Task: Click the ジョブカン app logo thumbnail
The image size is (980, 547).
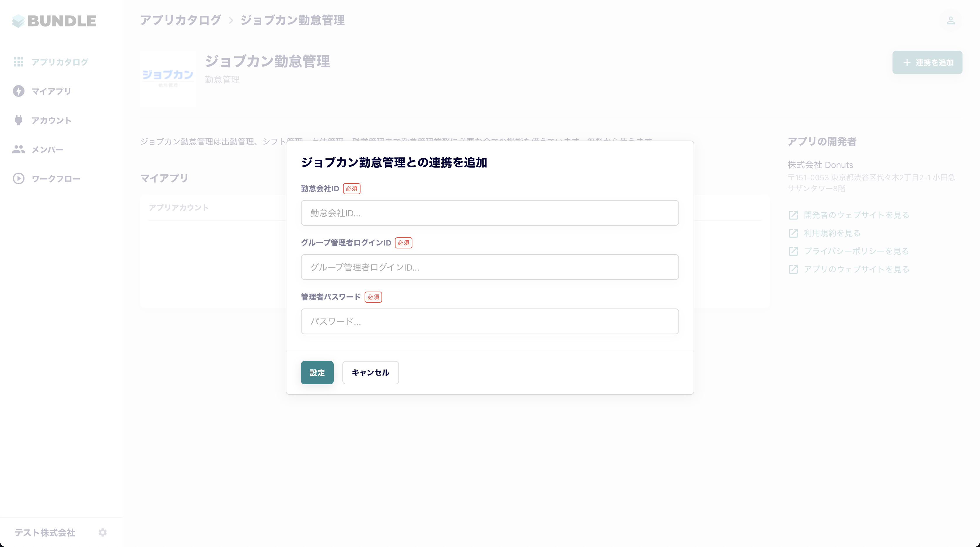Action: pyautogui.click(x=168, y=78)
